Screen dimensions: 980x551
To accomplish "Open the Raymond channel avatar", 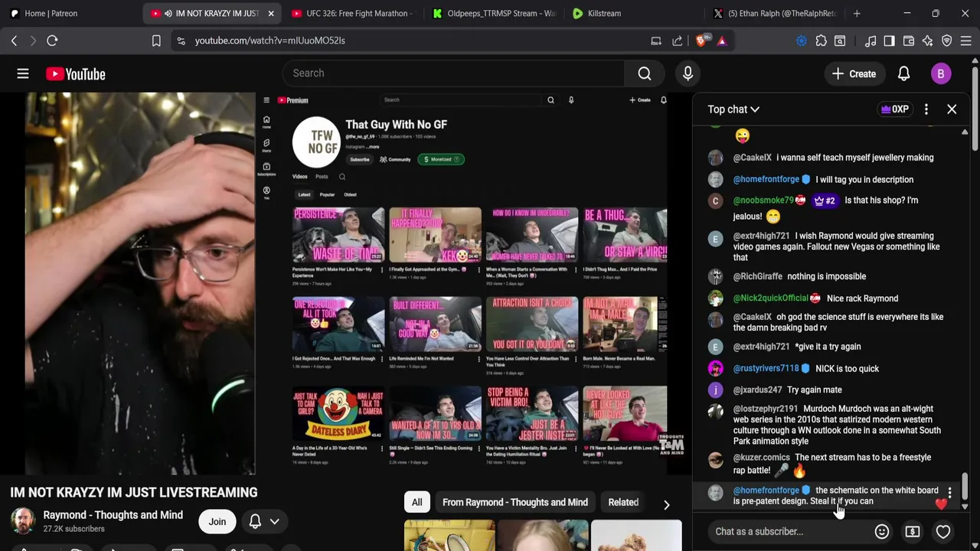I will (22, 521).
